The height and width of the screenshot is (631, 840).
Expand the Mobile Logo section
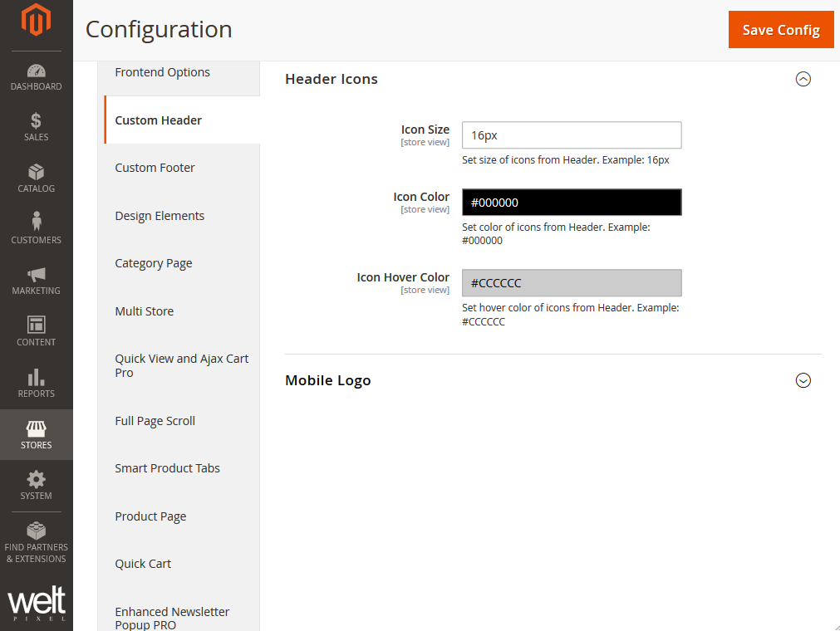coord(803,381)
